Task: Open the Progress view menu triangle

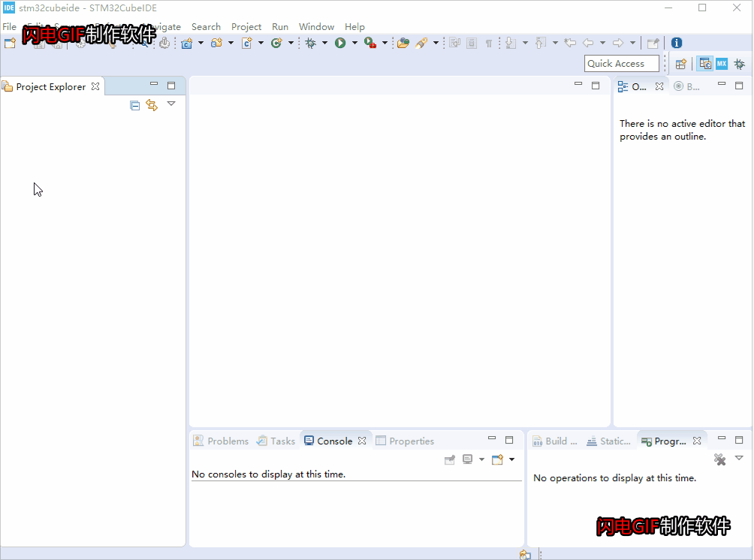Action: (x=739, y=458)
